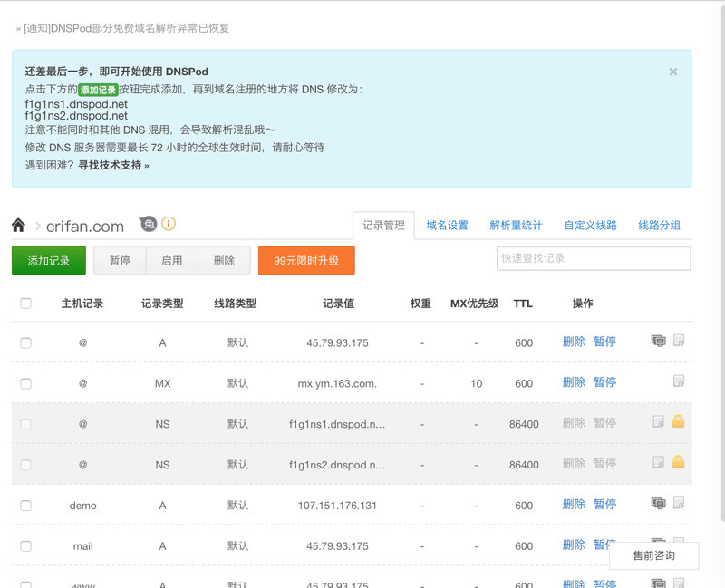725x588 pixels.
Task: Click the free plan badge next to crifan.com
Action: click(x=148, y=224)
